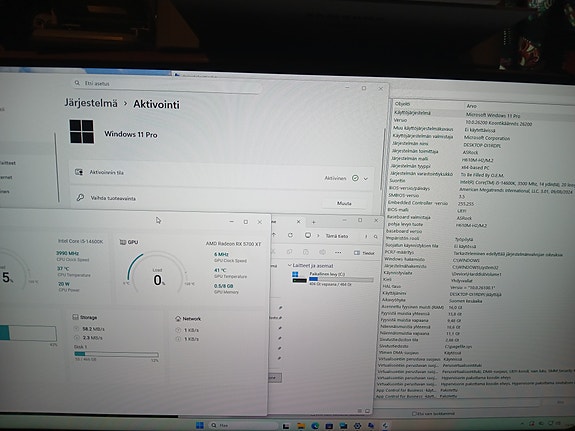Image resolution: width=575 pixels, height=431 pixels.
Task: Click the chevron before 'Tämä tieto' breadcrumb
Action: tap(318, 236)
